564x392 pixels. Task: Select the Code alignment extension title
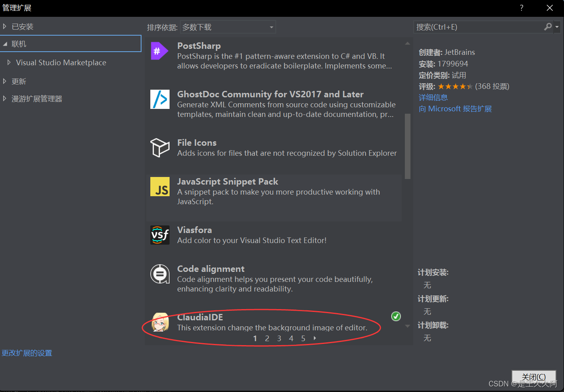pos(211,269)
